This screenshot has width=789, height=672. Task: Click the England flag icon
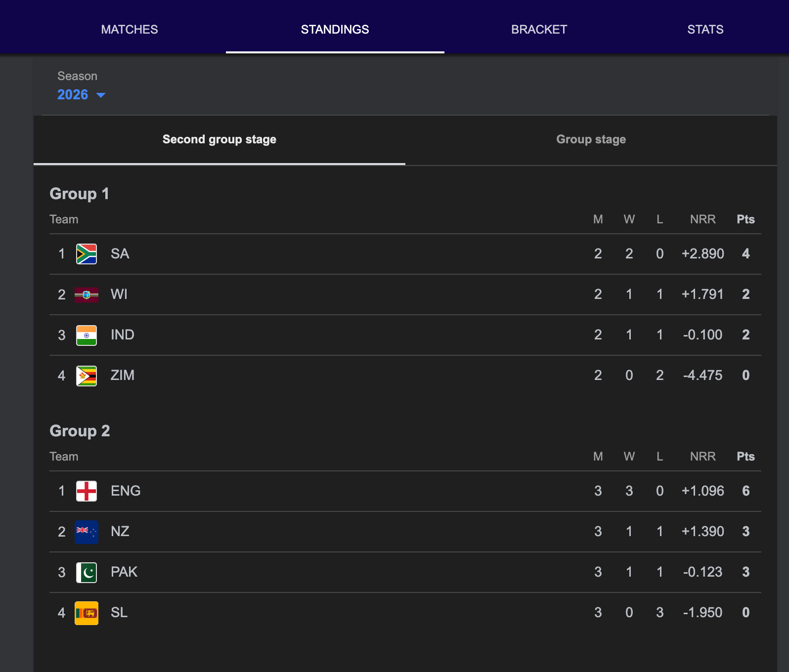point(87,491)
